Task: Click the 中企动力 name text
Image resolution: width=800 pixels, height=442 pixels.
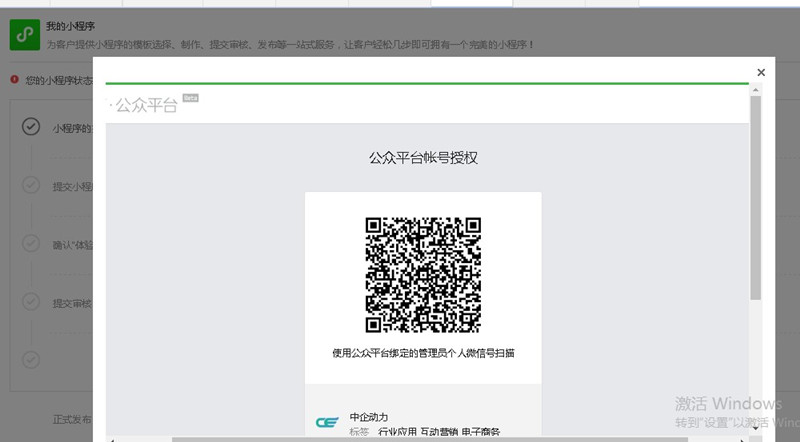Action: pos(368,417)
